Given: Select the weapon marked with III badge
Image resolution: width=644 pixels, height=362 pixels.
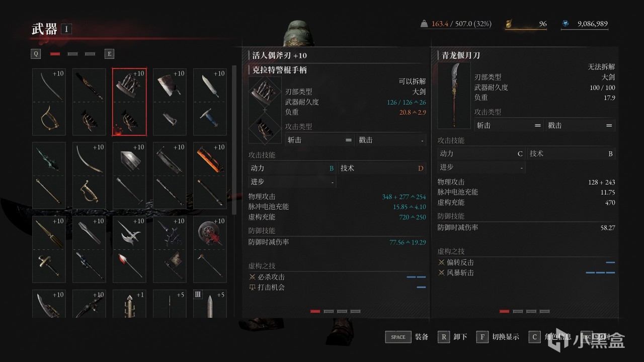Looking at the screenshot, I should coord(210,304).
